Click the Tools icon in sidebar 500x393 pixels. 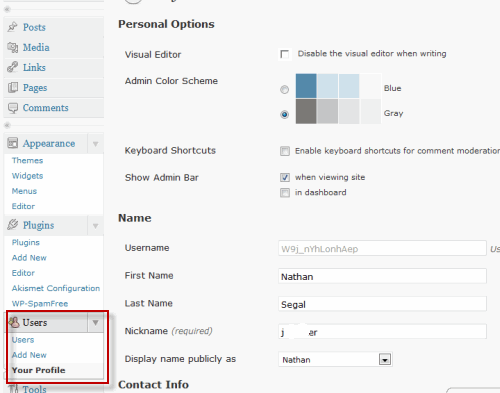[13, 389]
